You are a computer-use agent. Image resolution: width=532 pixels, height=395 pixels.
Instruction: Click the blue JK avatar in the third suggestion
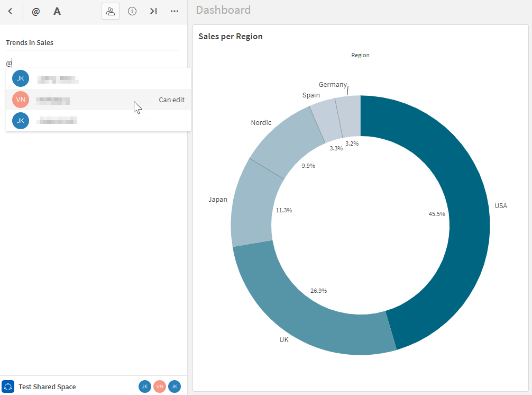pyautogui.click(x=20, y=121)
